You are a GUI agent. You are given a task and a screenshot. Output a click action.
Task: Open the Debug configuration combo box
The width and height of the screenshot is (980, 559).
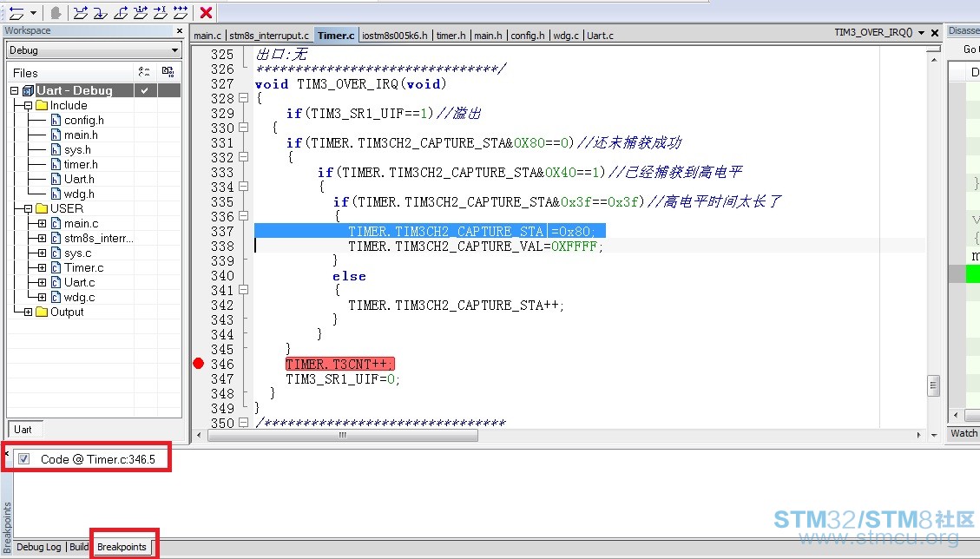(x=93, y=50)
